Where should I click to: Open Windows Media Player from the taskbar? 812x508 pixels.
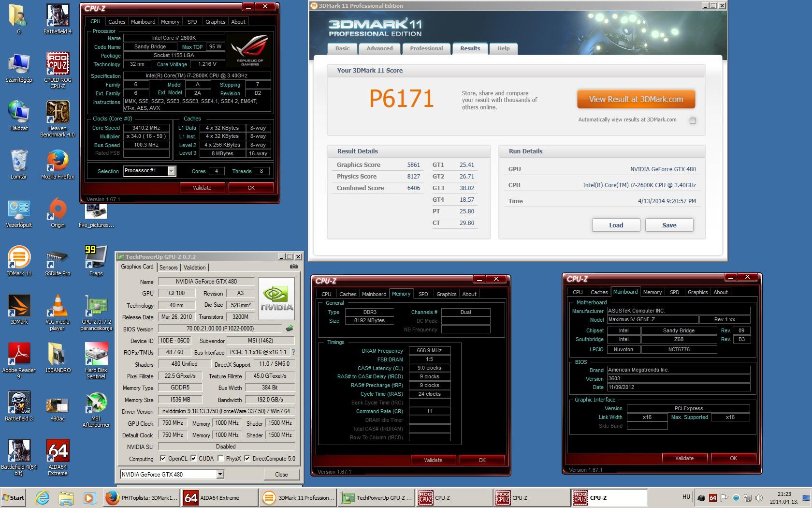click(89, 497)
